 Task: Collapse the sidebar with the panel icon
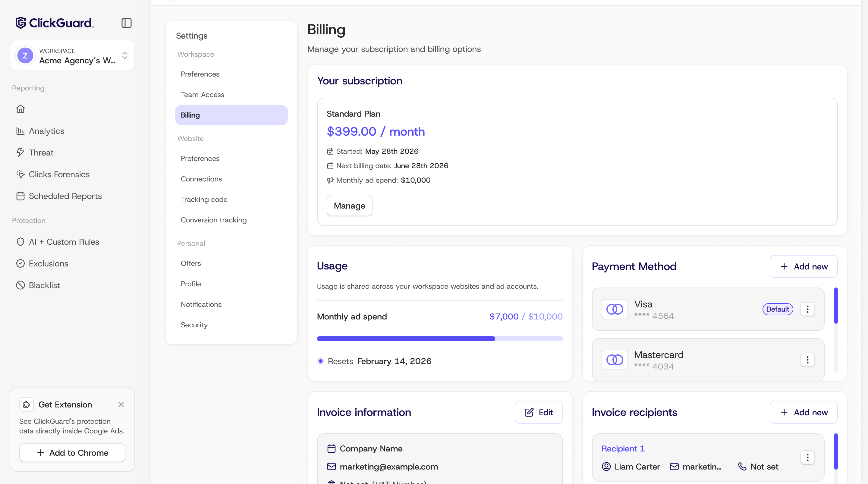126,23
